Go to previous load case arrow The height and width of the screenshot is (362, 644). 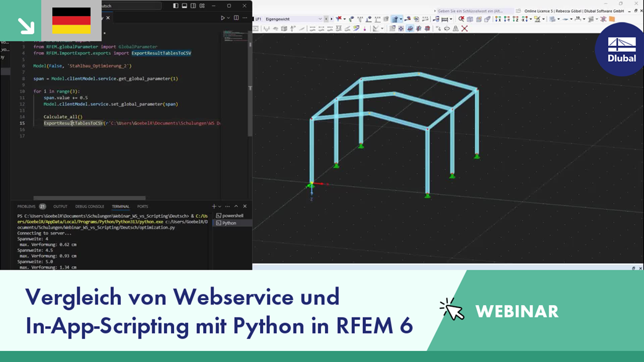click(x=326, y=19)
